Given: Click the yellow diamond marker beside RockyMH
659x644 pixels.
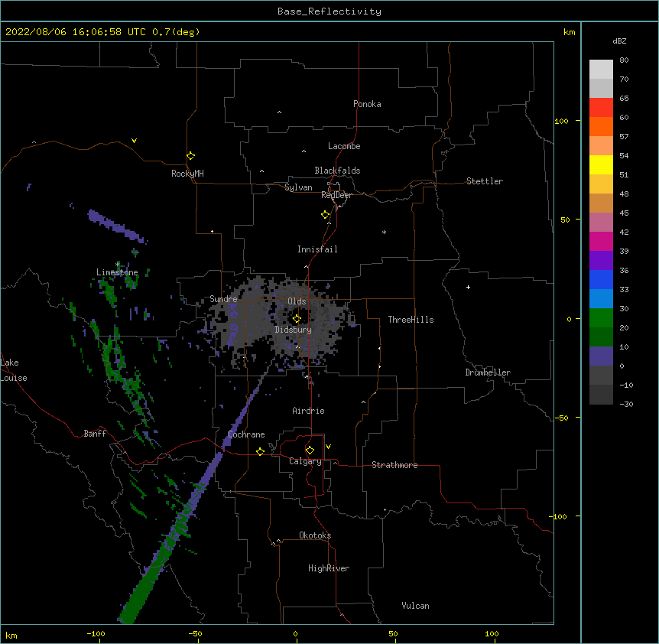Looking at the screenshot, I should [x=190, y=155].
